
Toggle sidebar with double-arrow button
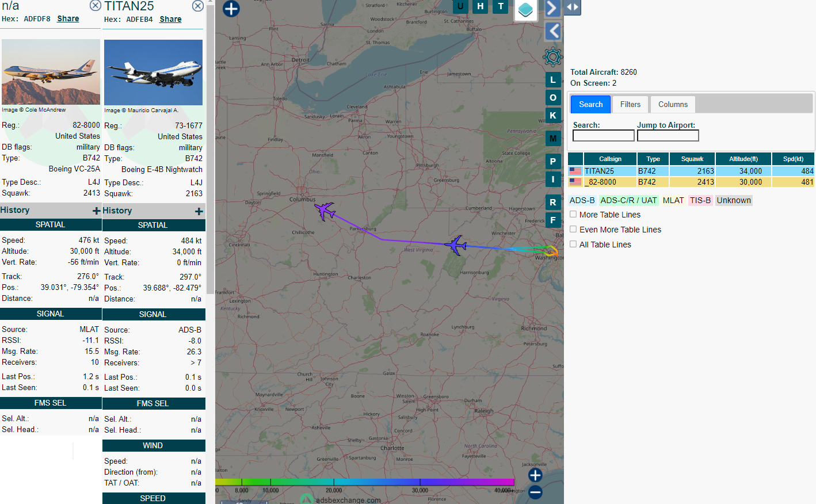(x=573, y=7)
